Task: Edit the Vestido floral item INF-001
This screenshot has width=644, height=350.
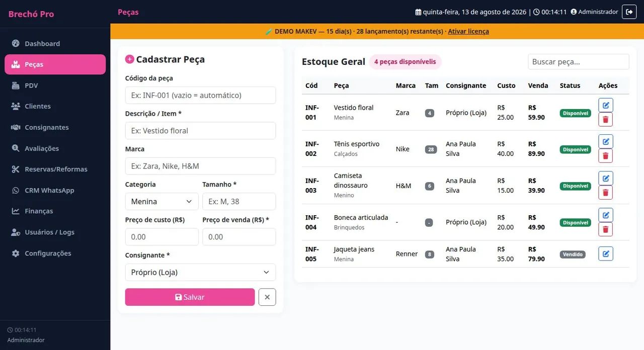Action: tap(606, 105)
